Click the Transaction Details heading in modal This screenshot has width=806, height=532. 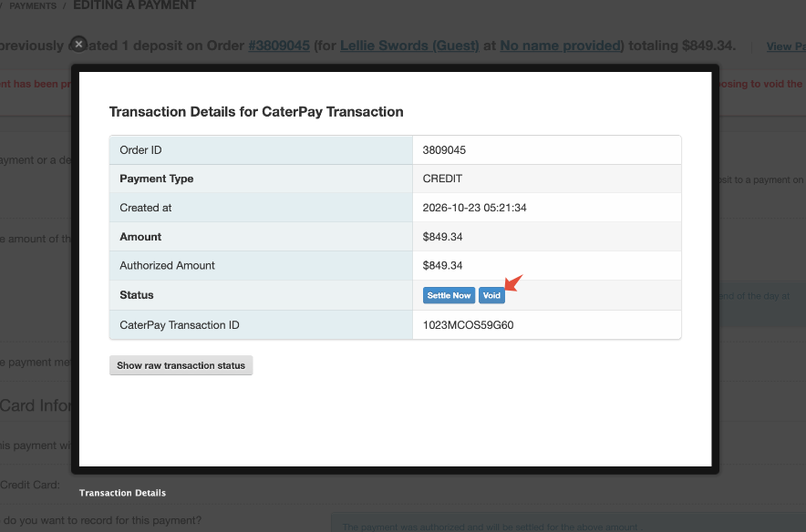tap(256, 112)
